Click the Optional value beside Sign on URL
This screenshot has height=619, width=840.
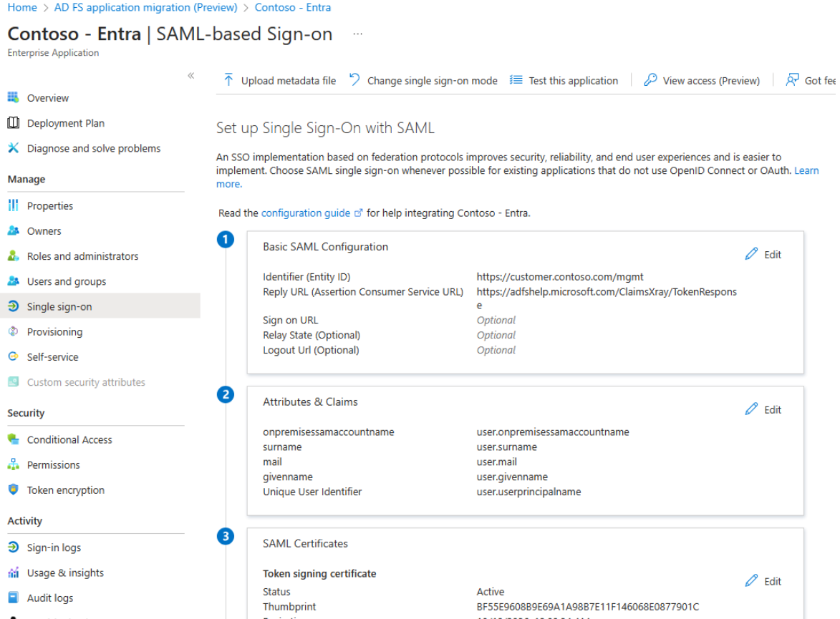pos(496,320)
